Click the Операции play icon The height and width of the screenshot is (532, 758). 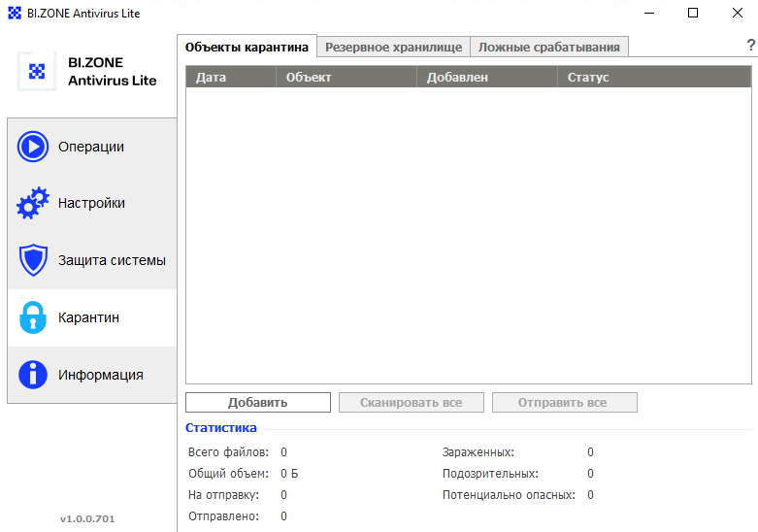pos(33,147)
